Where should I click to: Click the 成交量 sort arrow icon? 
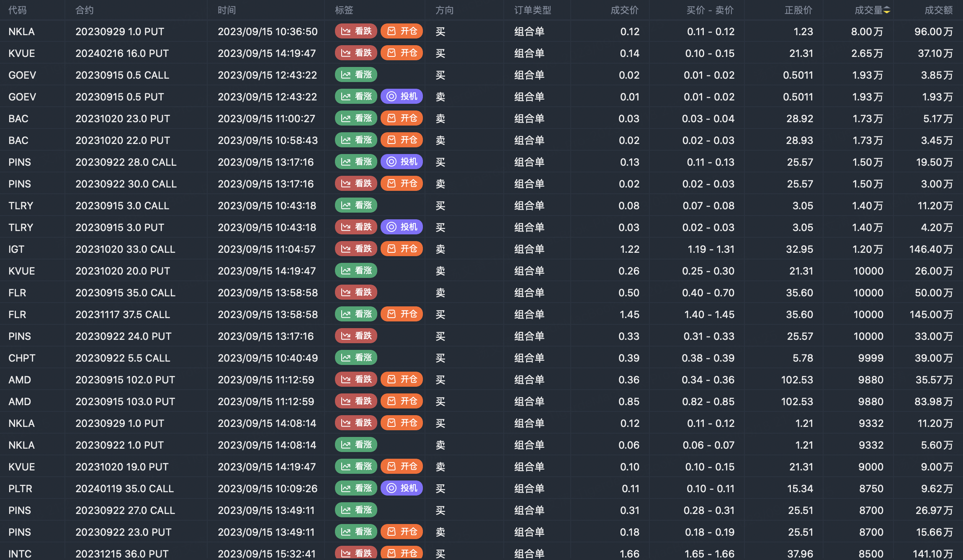887,10
